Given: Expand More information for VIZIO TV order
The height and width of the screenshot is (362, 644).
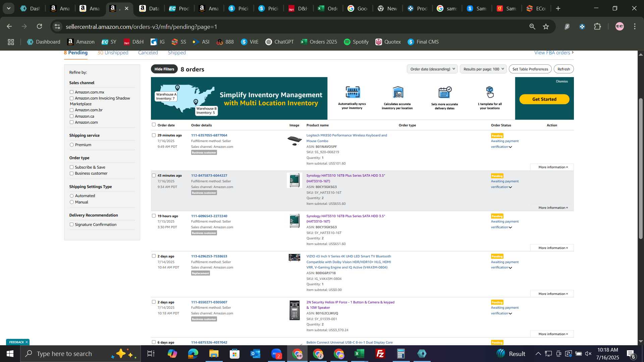Looking at the screenshot, I should (552, 294).
